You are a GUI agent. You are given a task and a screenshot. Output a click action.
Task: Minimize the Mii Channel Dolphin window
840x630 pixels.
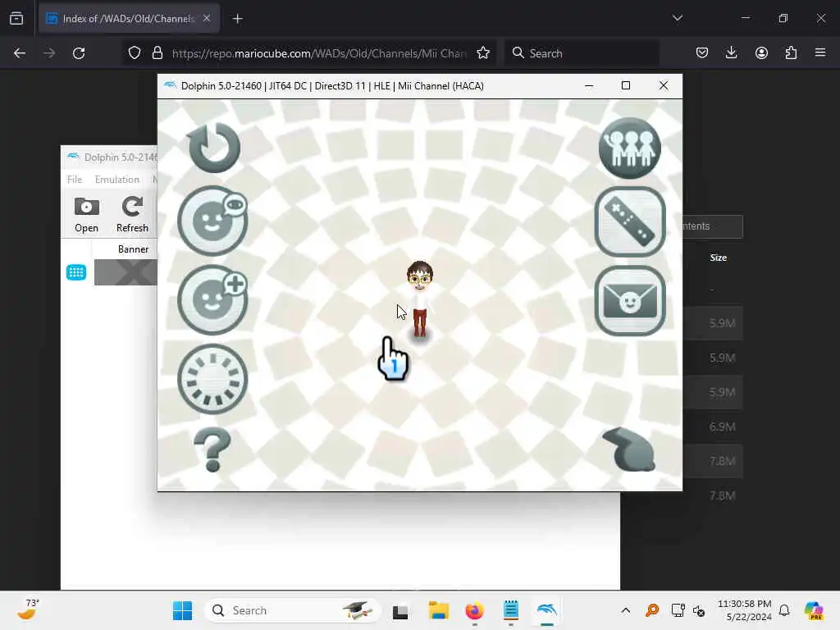tap(589, 85)
